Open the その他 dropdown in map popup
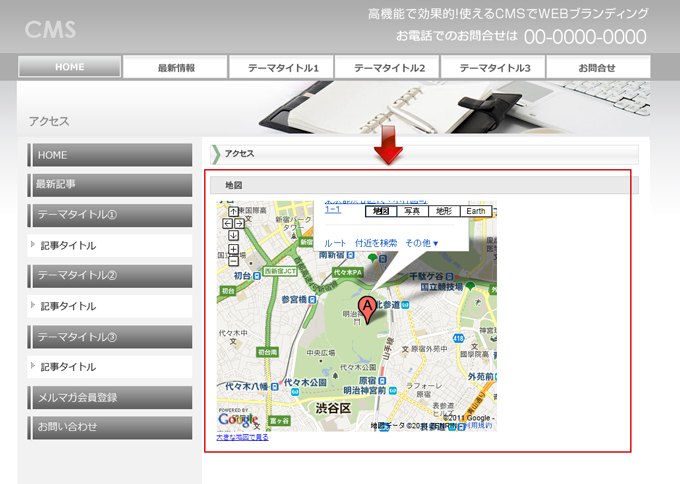This screenshot has height=484, width=680. point(421,243)
